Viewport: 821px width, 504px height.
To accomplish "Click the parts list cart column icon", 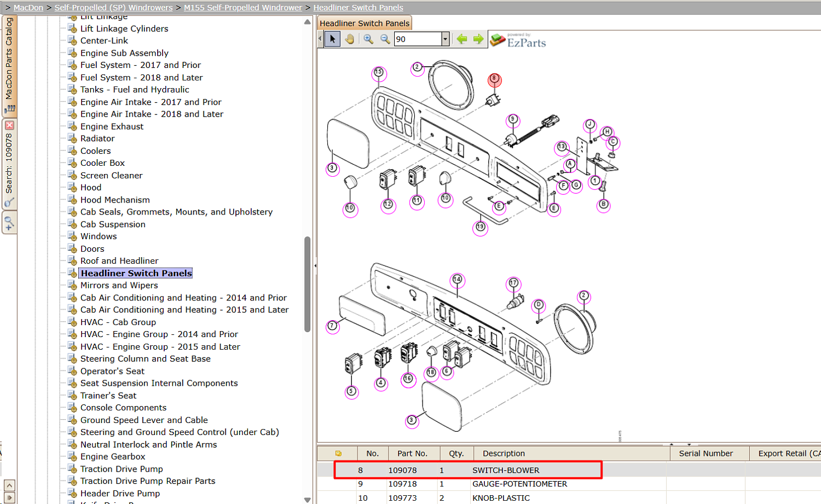I will pyautogui.click(x=338, y=453).
